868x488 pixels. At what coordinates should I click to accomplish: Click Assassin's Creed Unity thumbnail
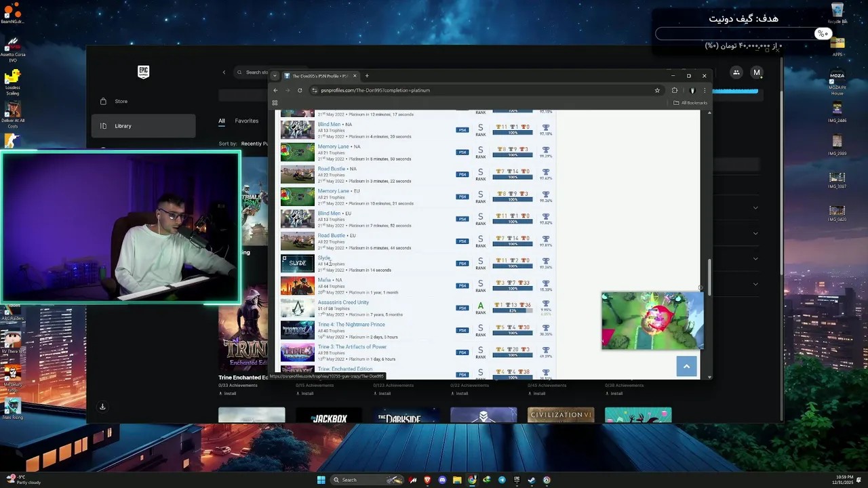pos(298,308)
